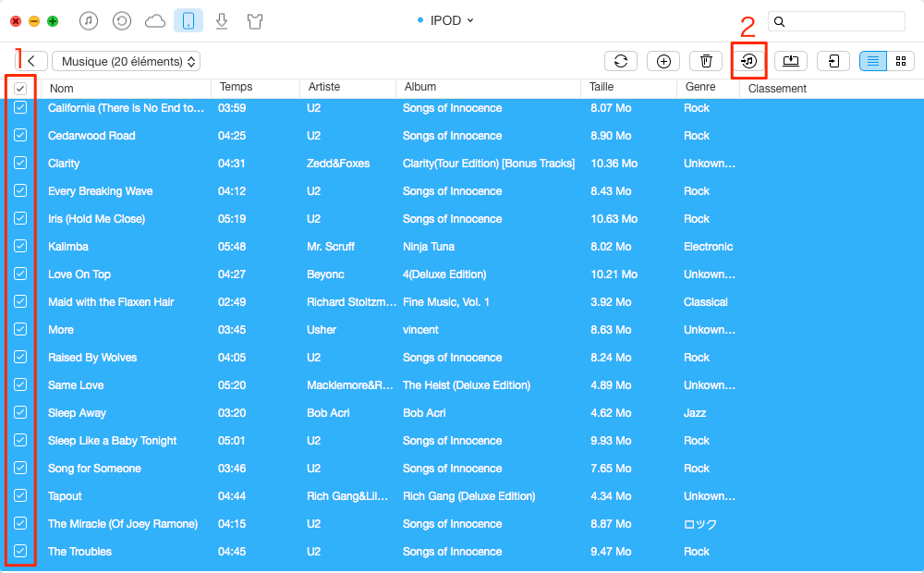
Task: Select the song Sleep Like a Baby Tonight
Action: click(x=113, y=440)
